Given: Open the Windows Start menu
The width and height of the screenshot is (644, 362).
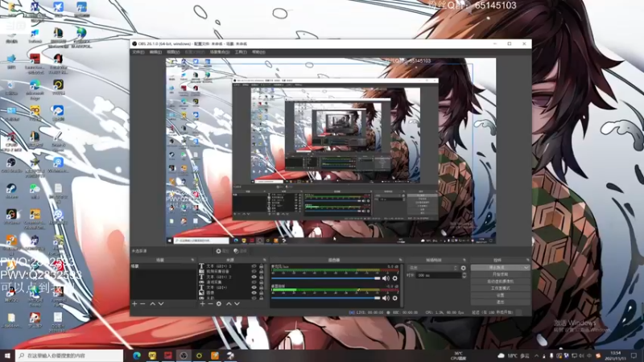Looking at the screenshot, I should (7, 356).
